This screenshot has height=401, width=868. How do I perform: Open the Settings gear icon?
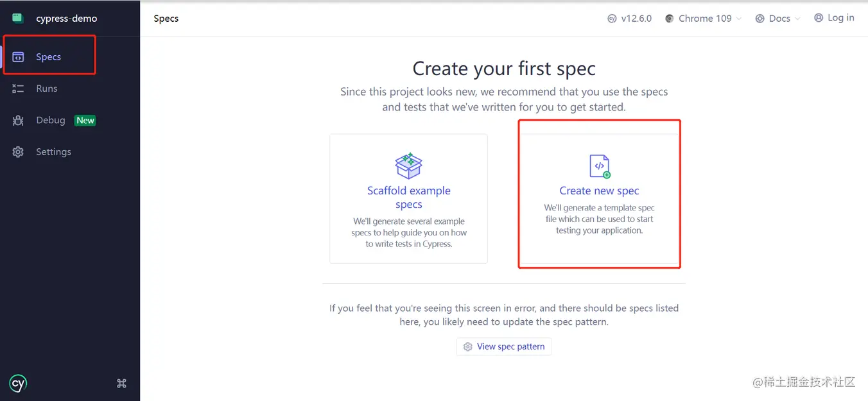(18, 152)
